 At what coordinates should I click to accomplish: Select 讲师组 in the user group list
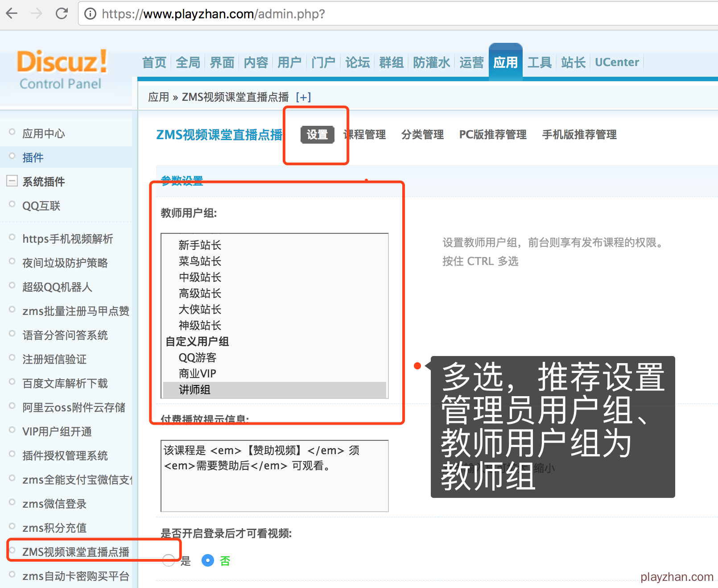tap(194, 390)
